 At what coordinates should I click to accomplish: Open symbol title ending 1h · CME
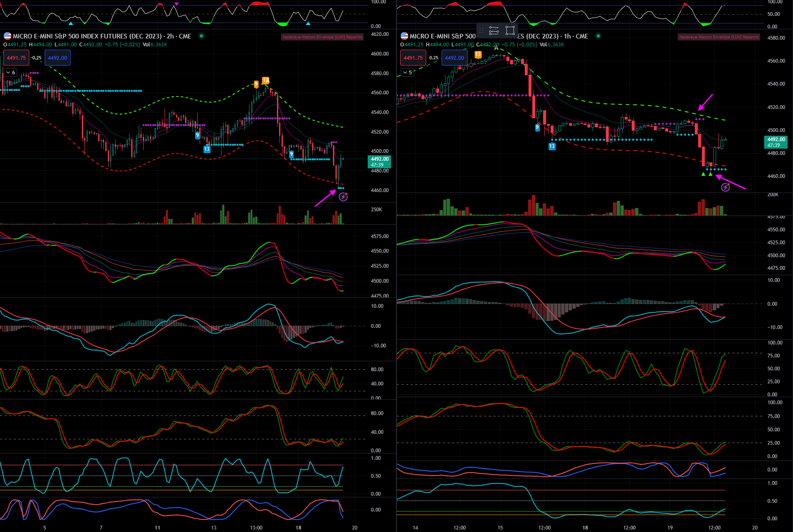[499, 36]
